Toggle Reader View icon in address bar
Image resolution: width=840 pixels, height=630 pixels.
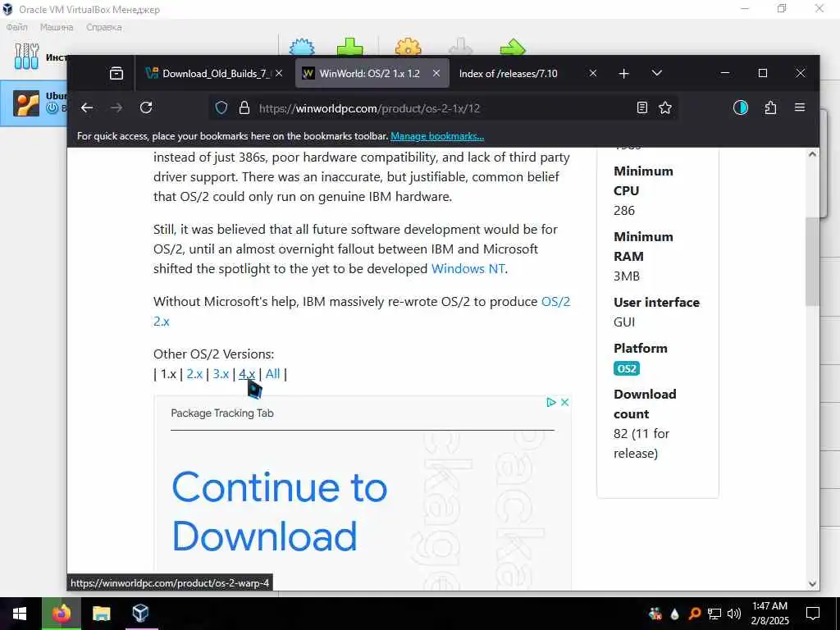[641, 107]
